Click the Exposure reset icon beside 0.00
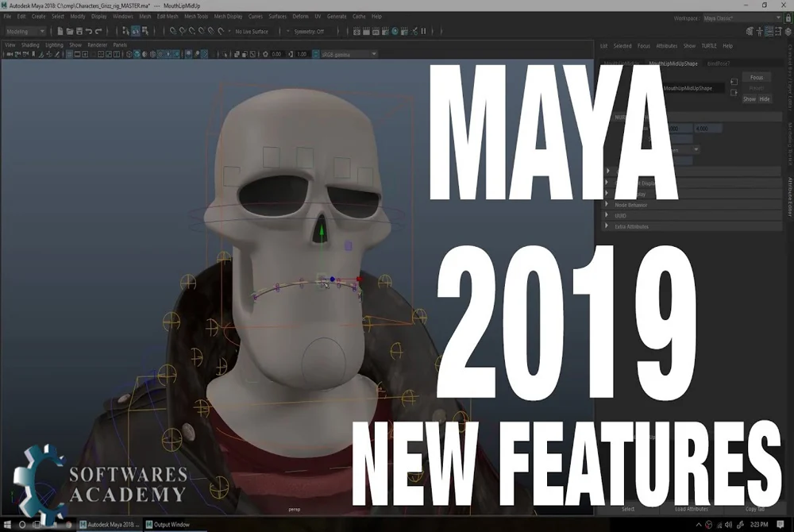Viewport: 794px width, 532px height. pos(265,54)
